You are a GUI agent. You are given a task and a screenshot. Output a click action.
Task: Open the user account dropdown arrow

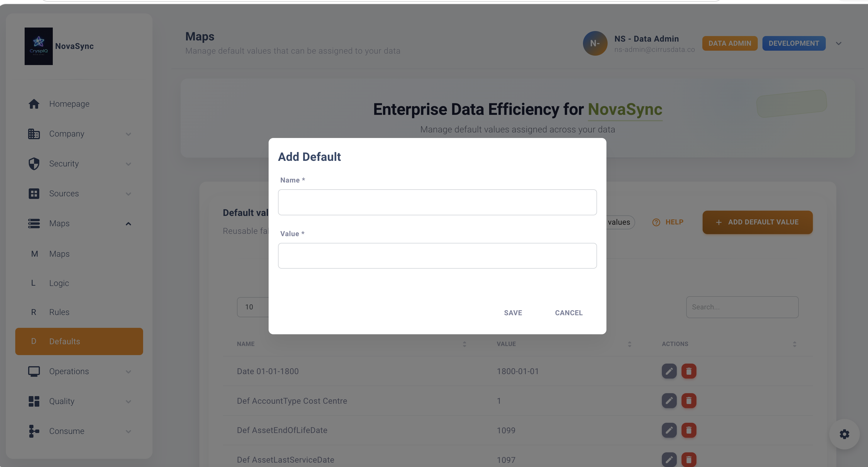(x=839, y=43)
